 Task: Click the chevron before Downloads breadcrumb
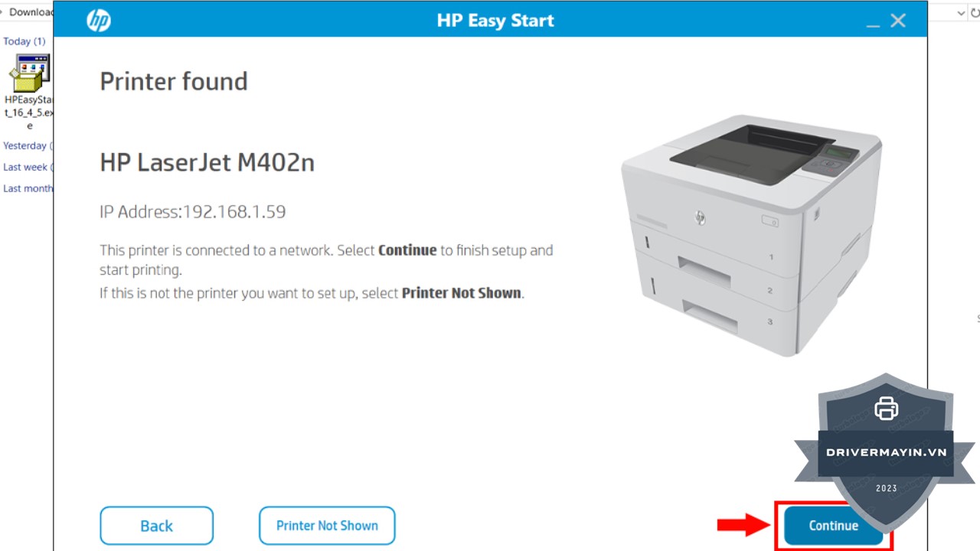(3, 12)
